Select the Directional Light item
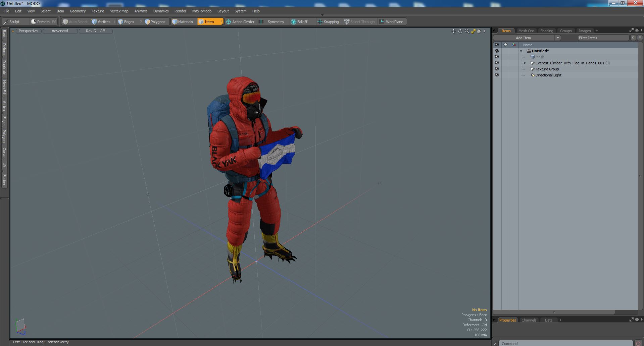The image size is (644, 346). 548,75
